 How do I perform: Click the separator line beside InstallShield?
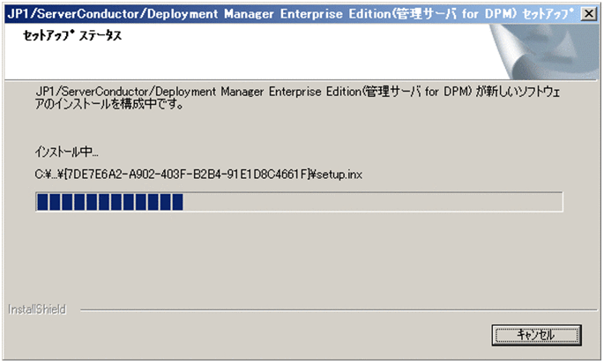pyautogui.click(x=326, y=310)
